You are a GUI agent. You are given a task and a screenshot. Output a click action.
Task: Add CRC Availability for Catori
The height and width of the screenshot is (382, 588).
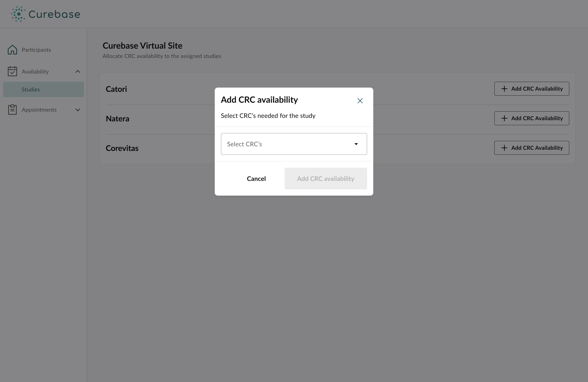tap(532, 89)
